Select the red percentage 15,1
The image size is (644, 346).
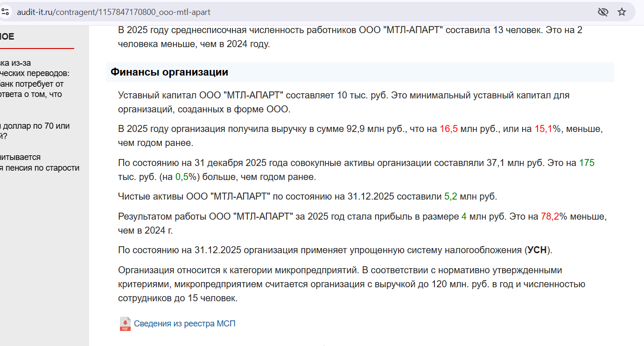coord(544,129)
